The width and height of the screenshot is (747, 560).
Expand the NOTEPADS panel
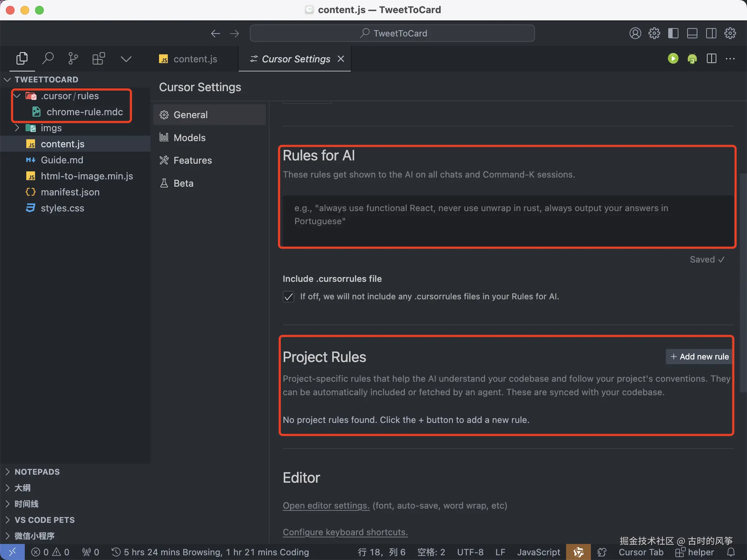(x=75, y=472)
